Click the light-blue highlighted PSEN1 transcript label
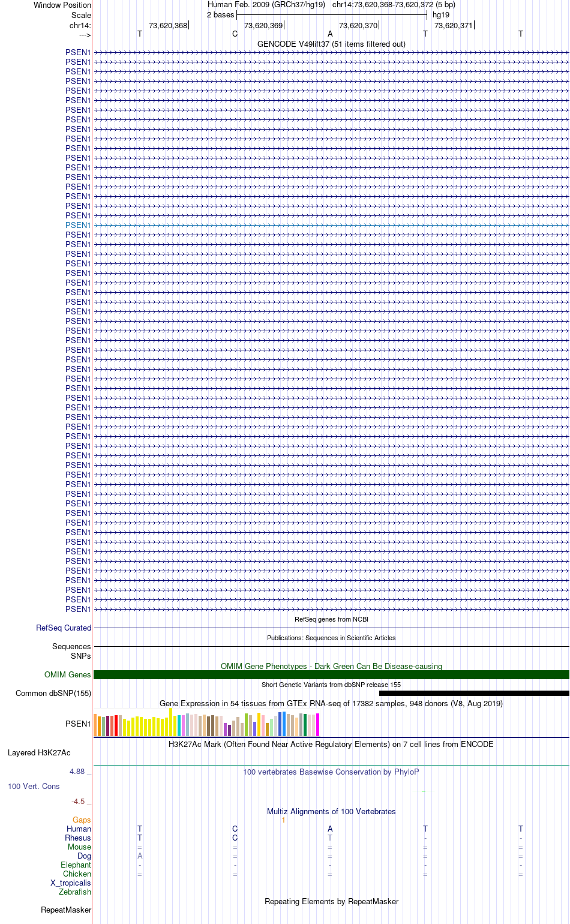The width and height of the screenshot is (570, 924). click(78, 225)
